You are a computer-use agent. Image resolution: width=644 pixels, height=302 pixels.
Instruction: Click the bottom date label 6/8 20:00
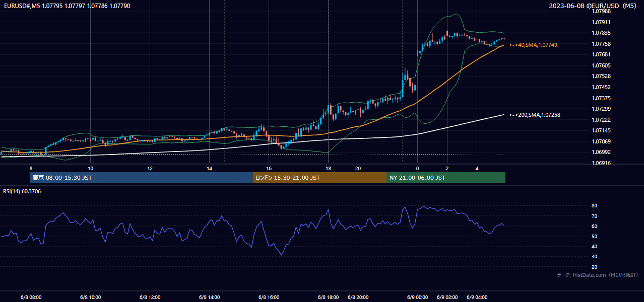[x=358, y=297]
